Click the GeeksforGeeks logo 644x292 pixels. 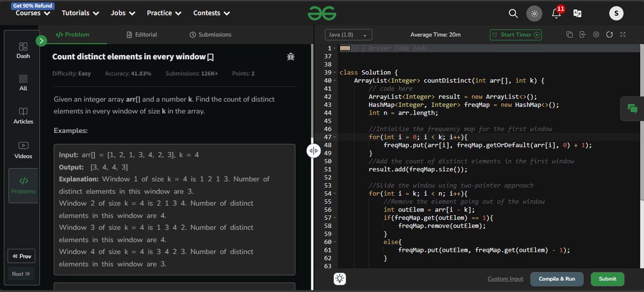tap(321, 13)
